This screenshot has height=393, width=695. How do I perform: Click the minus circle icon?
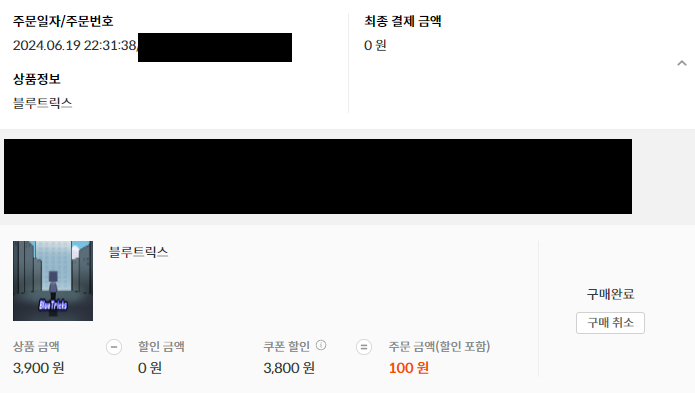[114, 347]
